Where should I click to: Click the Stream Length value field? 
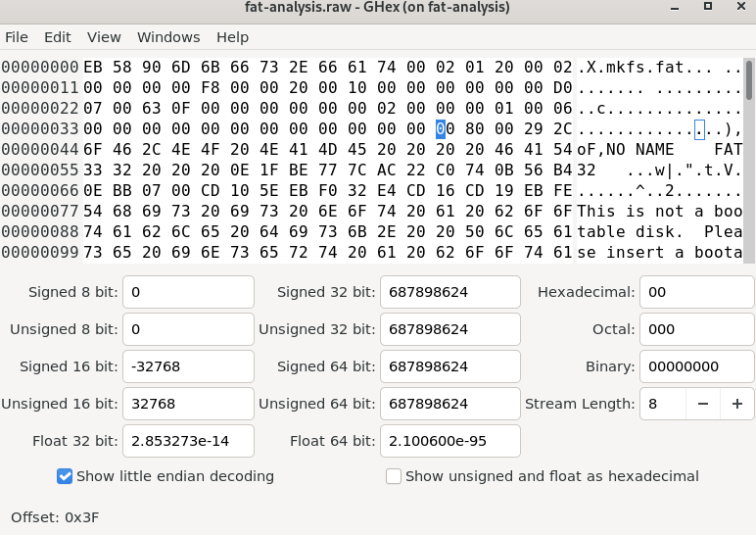coord(663,404)
